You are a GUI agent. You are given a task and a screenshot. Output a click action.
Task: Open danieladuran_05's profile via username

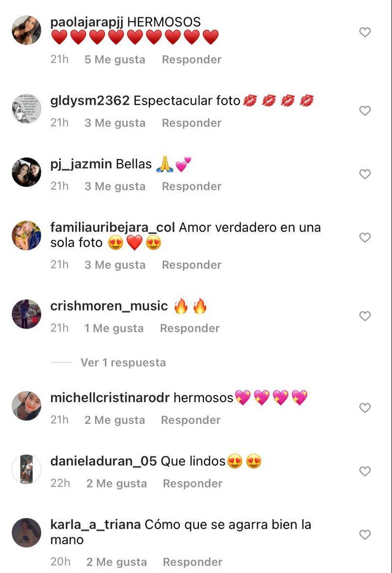point(104,461)
